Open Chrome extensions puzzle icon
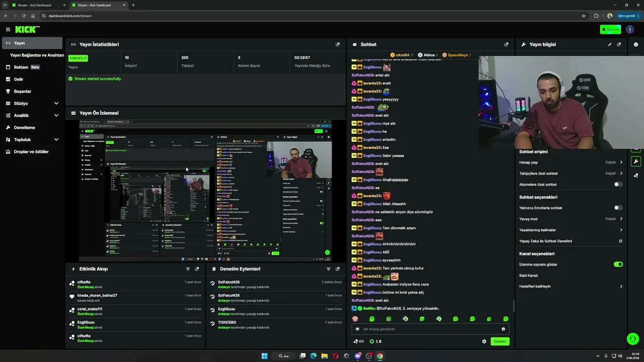Screen dimensions: 644x362 [x=596, y=16]
